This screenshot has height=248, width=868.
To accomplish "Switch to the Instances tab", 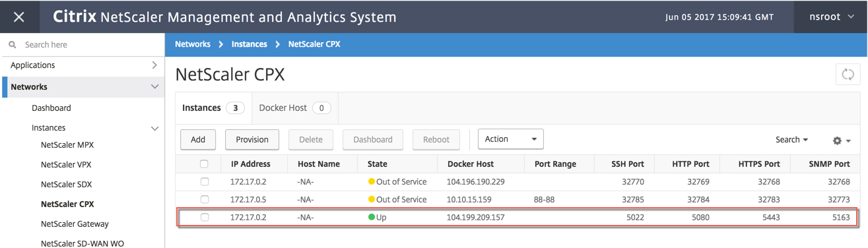I will tap(214, 108).
